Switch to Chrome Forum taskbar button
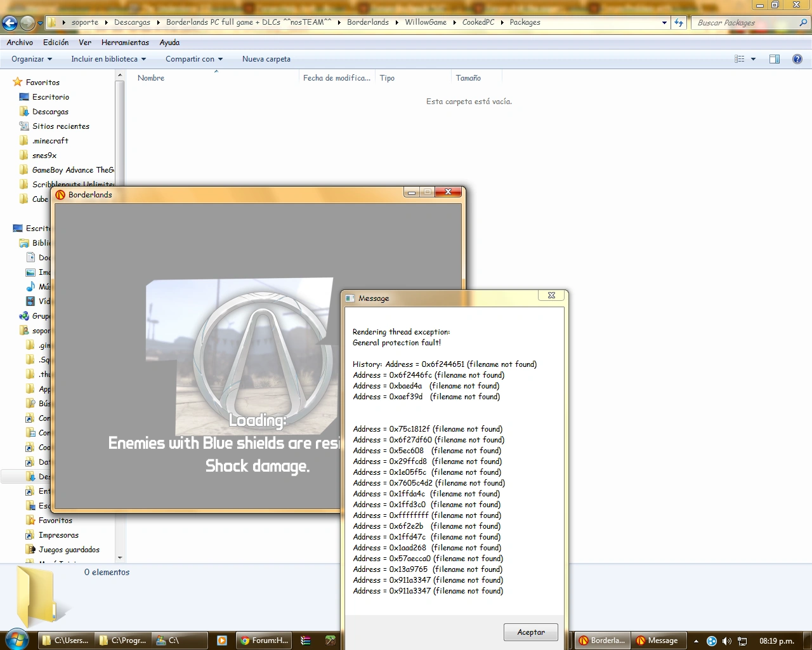 pyautogui.click(x=264, y=640)
